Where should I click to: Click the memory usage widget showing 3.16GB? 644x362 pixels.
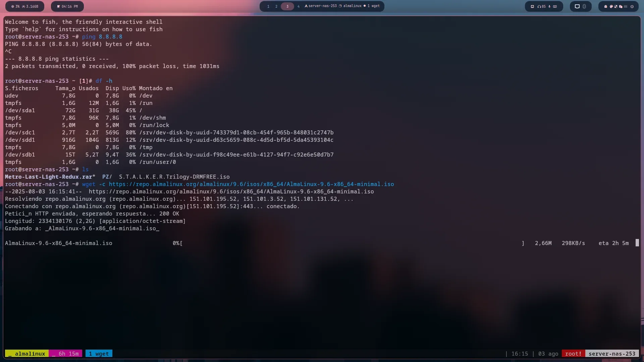coord(30,6)
